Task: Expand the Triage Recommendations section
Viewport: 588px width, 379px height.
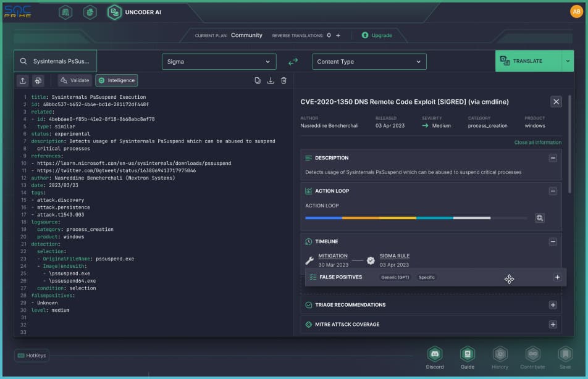Action: point(553,305)
